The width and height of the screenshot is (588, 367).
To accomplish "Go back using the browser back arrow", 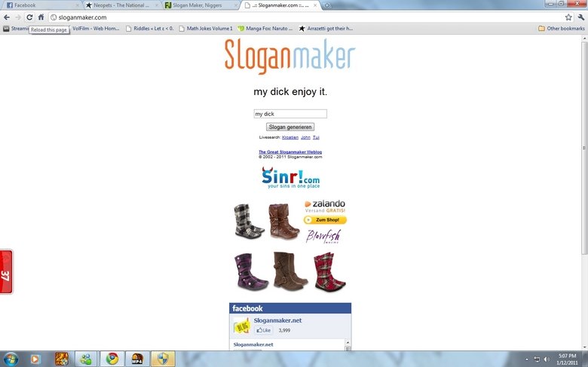I will click(x=7, y=17).
